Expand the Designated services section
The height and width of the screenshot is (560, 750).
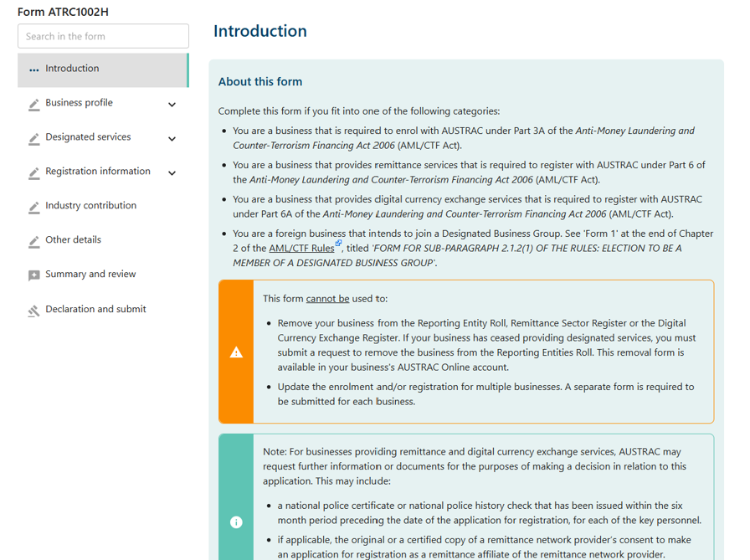tap(172, 138)
